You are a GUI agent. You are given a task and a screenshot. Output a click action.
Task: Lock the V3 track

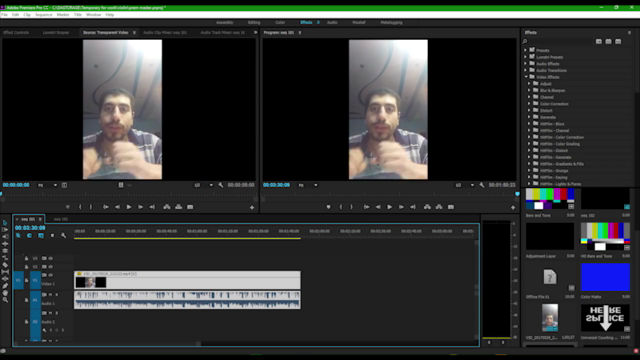(x=27, y=258)
